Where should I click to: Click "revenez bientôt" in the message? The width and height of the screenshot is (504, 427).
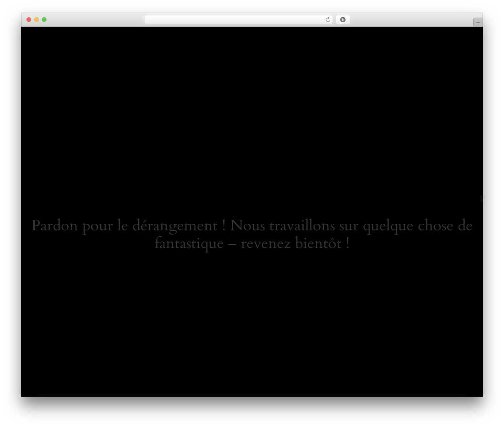coord(291,243)
